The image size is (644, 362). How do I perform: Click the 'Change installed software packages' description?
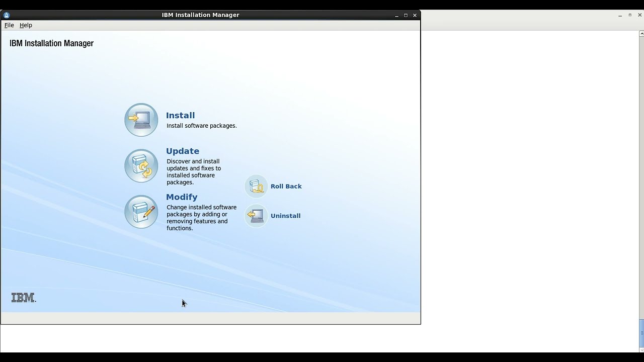tap(202, 218)
